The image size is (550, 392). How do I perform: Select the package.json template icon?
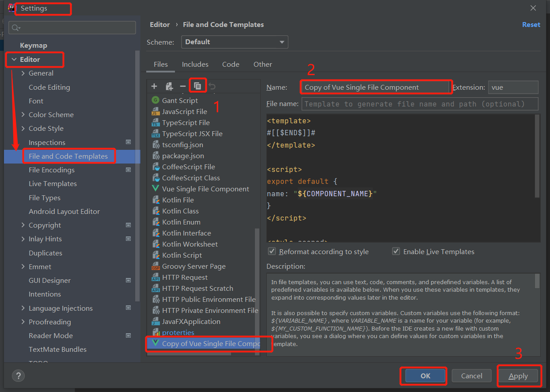click(155, 156)
